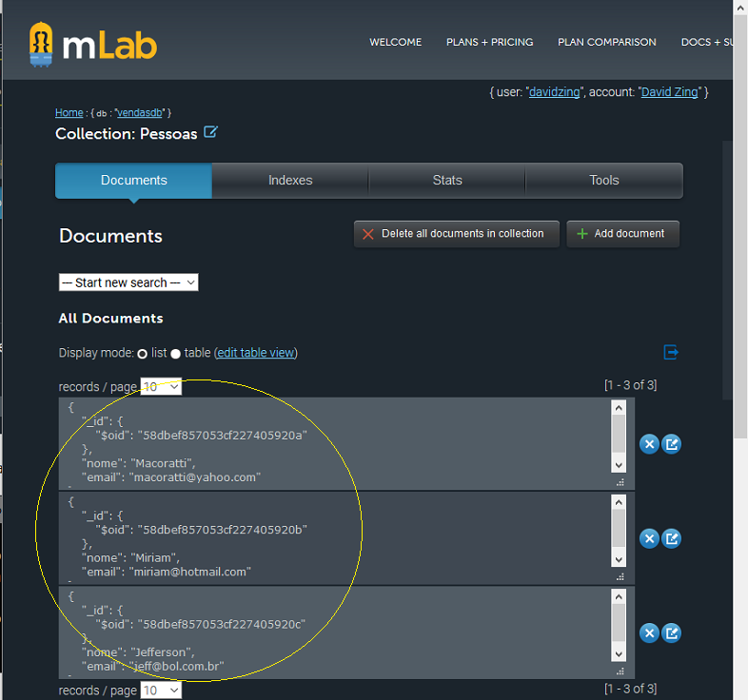The height and width of the screenshot is (700, 748).
Task: Click the main page vertical scrollbar
Action: [x=740, y=226]
